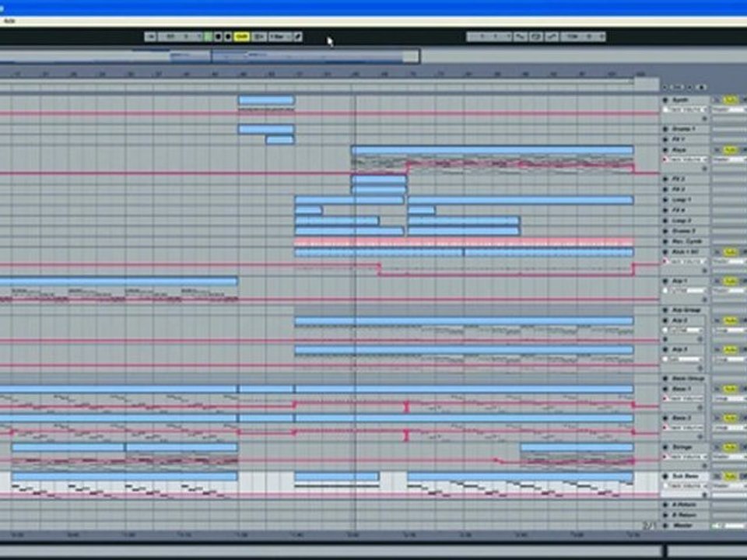Click the loop length field
Image resolution: width=747 pixels, height=560 pixels.
[583, 37]
